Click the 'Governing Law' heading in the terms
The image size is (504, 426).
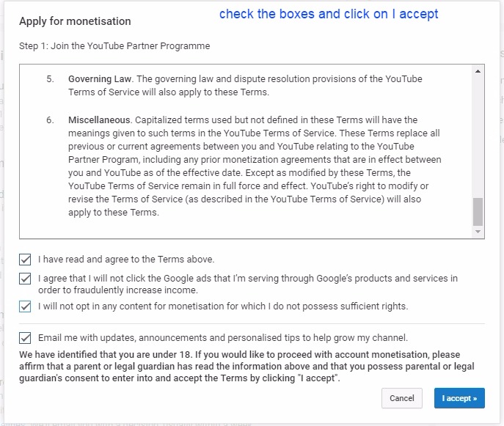pyautogui.click(x=101, y=79)
